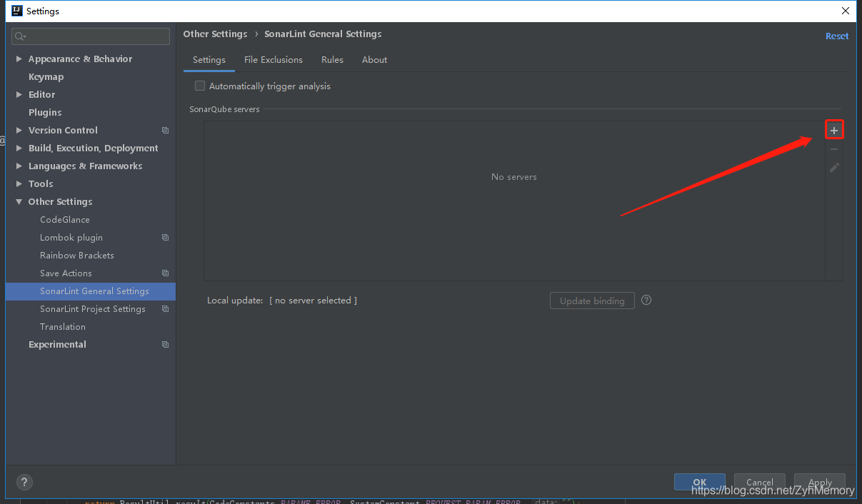Select SonarLint General Settings item
This screenshot has height=504, width=862.
(x=91, y=291)
